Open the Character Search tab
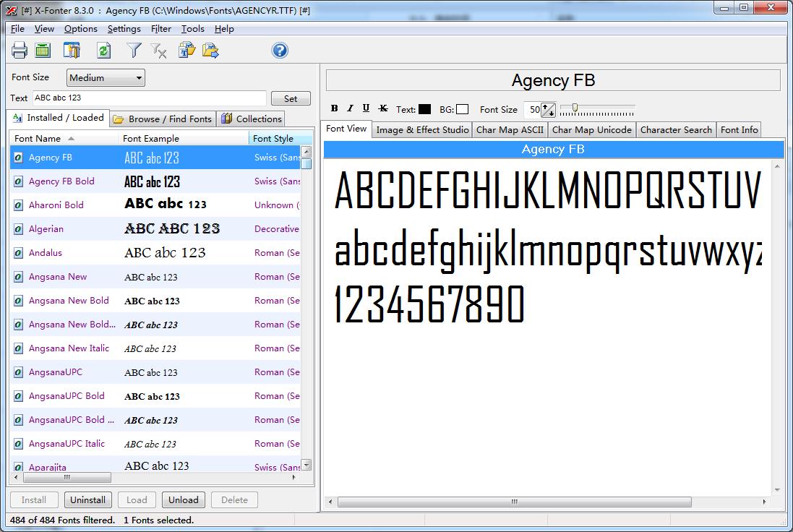Image resolution: width=793 pixels, height=532 pixels. pos(676,130)
